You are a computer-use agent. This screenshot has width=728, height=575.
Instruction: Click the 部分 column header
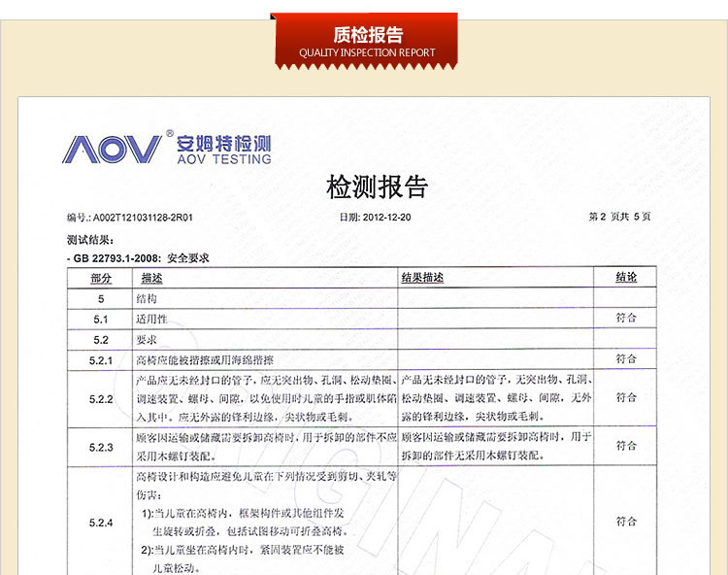[x=101, y=278]
